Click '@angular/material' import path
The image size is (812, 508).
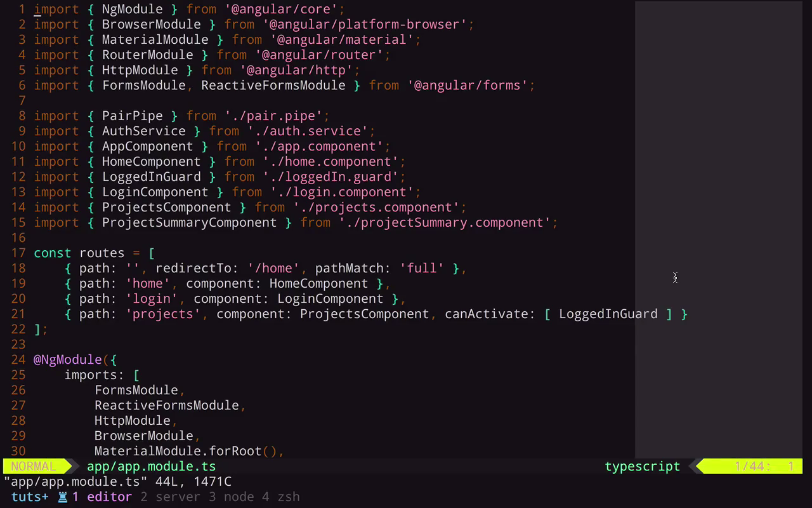[342, 39]
